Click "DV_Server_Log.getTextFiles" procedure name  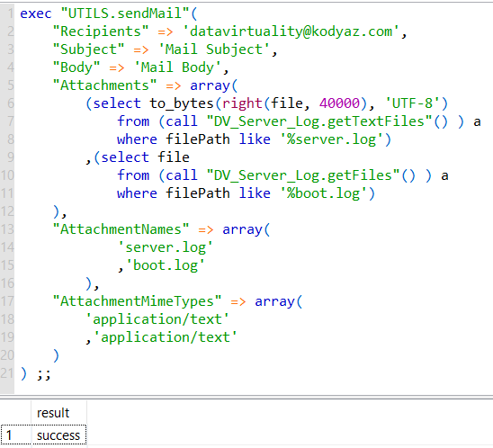pyautogui.click(x=318, y=121)
